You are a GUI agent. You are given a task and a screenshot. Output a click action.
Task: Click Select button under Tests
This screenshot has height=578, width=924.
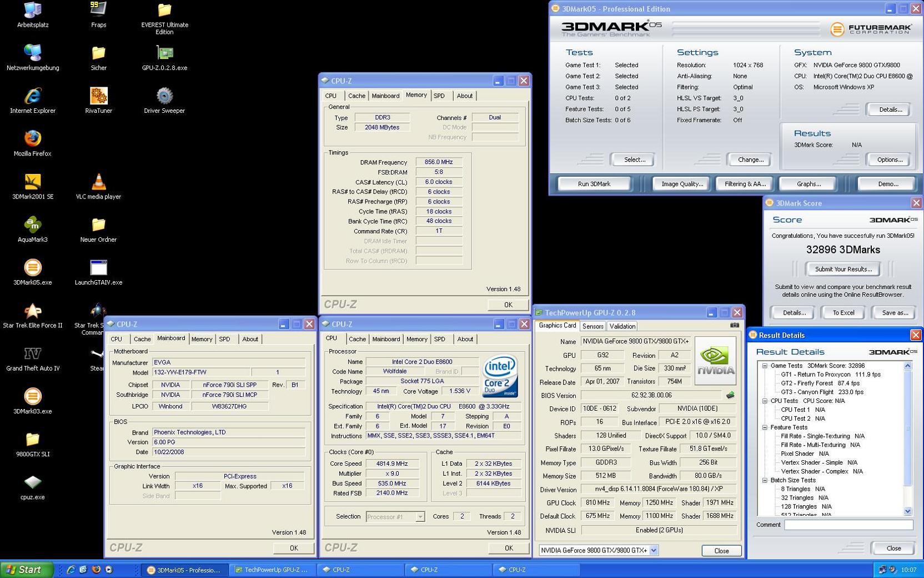pyautogui.click(x=634, y=160)
